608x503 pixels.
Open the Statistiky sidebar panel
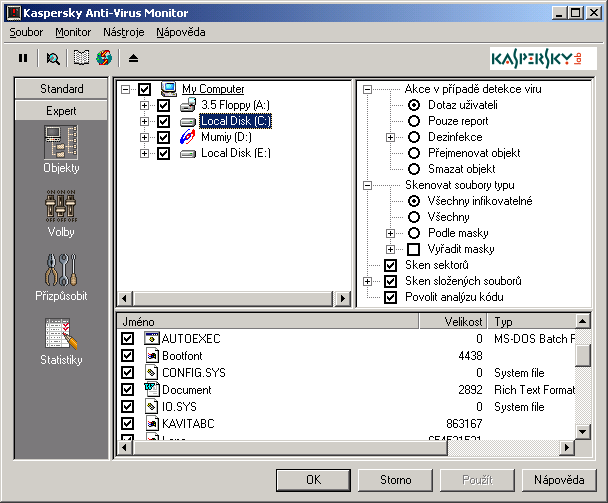[x=61, y=342]
